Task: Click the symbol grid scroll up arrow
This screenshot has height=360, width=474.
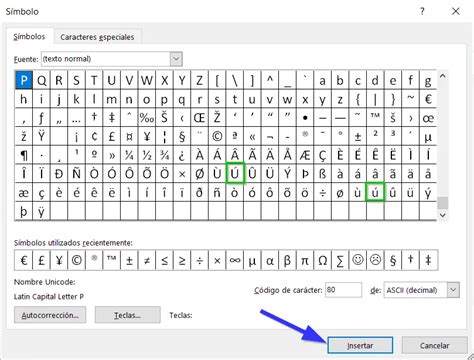Action: coord(442,76)
